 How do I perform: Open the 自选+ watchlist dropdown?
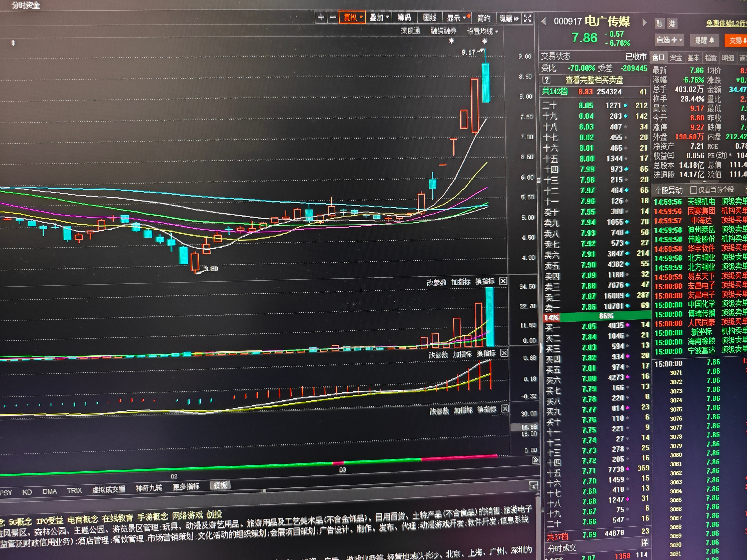coord(669,40)
